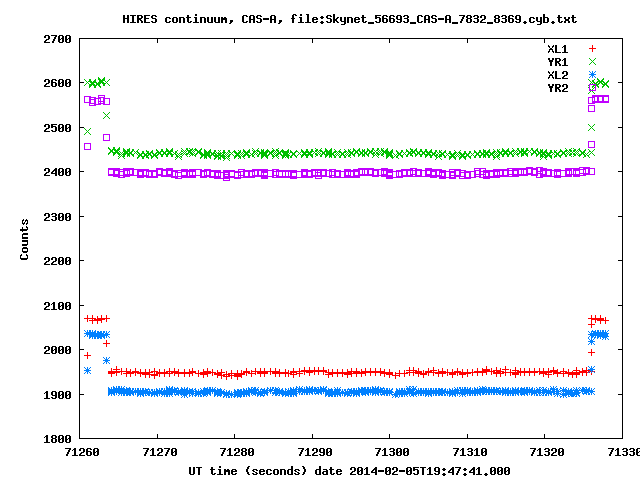Click the green cross marker beside YR1 legend
640x480 pixels.
click(592, 62)
